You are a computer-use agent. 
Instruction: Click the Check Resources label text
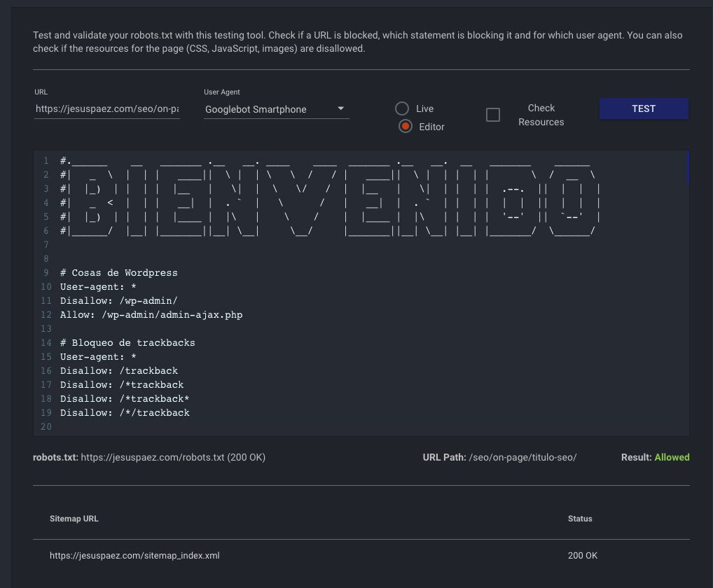click(541, 115)
